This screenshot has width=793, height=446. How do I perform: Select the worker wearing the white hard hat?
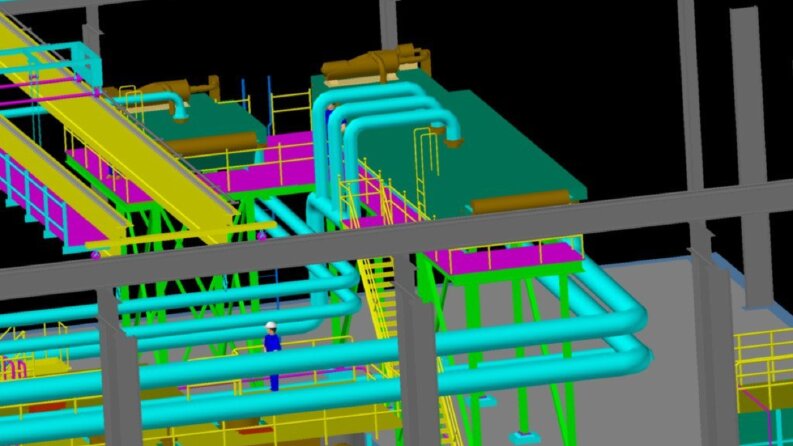pos(272,356)
